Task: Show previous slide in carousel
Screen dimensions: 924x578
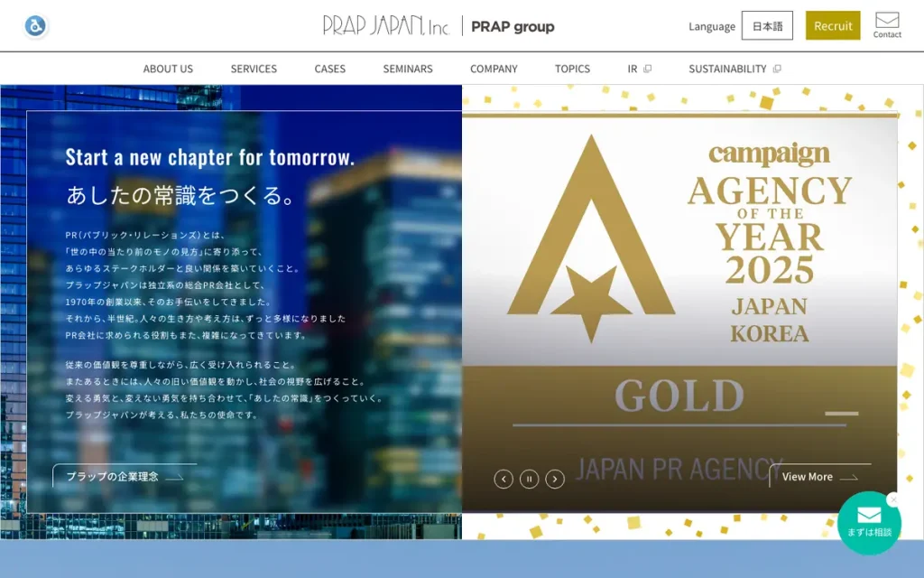Action: (x=504, y=479)
